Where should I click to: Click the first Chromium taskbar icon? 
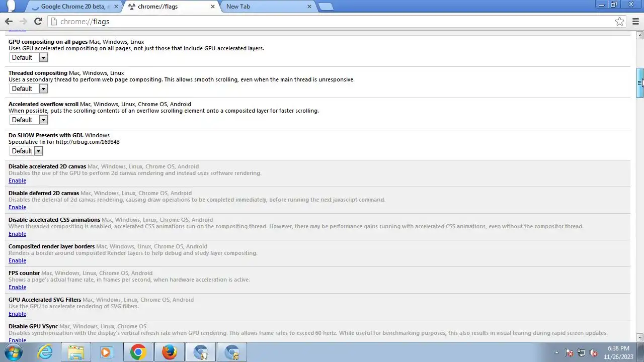click(201, 352)
